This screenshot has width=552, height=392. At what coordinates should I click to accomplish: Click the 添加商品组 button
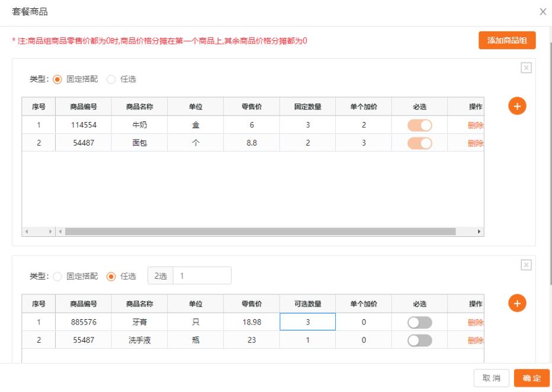point(507,40)
